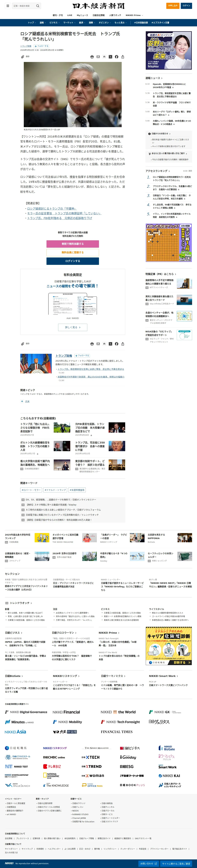The width and height of the screenshot is (197, 868).
Task: Click the pink 春割で無料体験する button
Action: (73, 244)
